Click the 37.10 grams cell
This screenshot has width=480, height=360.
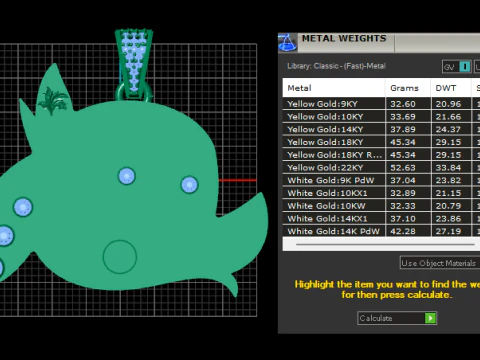(x=408, y=218)
